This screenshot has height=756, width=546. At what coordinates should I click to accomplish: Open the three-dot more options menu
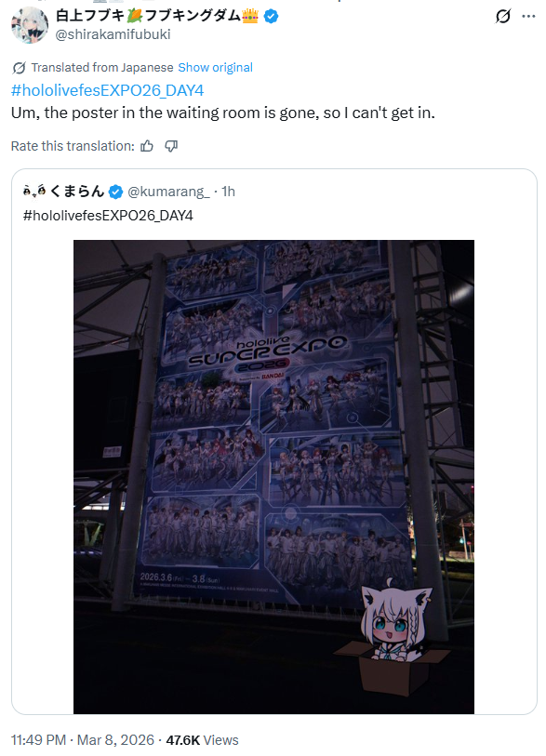click(x=528, y=17)
